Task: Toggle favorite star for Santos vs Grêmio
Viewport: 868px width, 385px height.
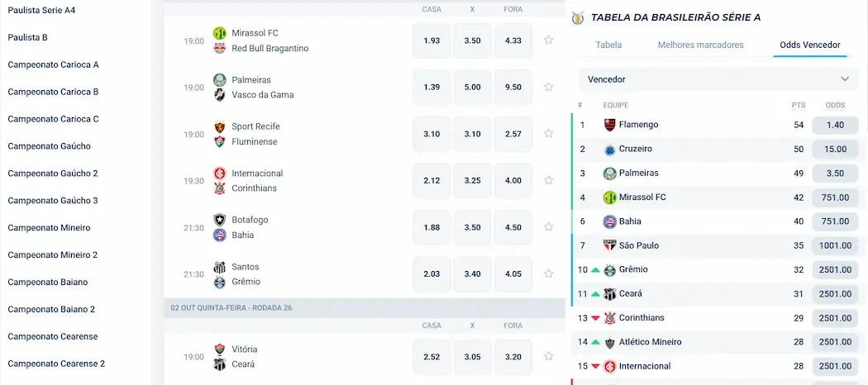Action: [548, 273]
